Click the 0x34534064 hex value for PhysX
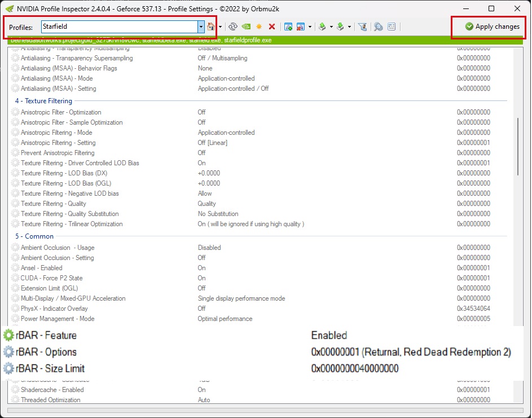The image size is (532, 418). coord(473,309)
